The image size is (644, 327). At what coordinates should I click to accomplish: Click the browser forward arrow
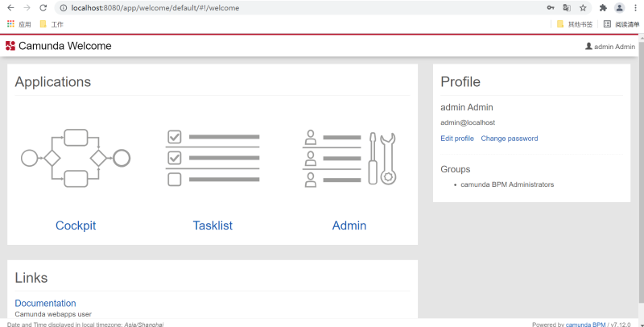[27, 8]
